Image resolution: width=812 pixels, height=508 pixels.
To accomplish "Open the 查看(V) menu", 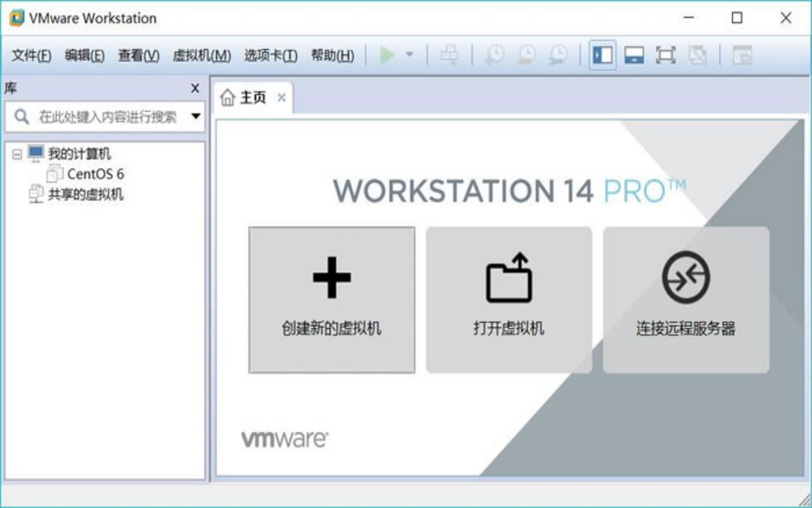I will click(x=138, y=55).
